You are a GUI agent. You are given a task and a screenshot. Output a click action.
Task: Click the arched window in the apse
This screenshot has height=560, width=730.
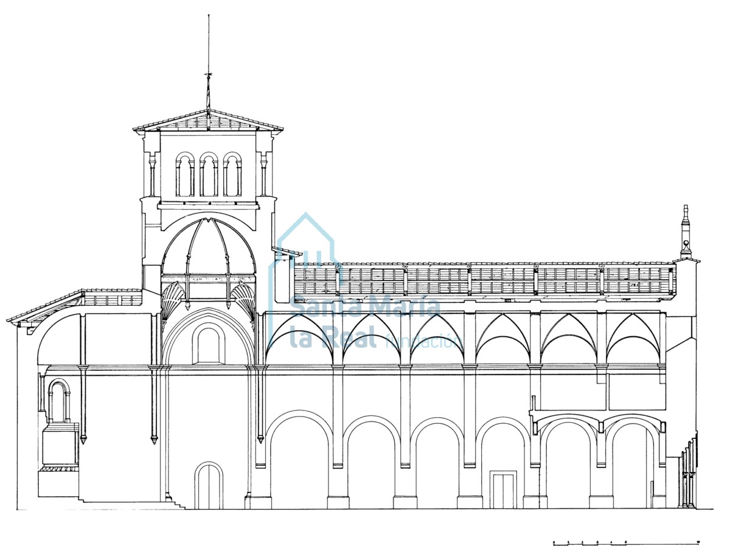(59, 401)
